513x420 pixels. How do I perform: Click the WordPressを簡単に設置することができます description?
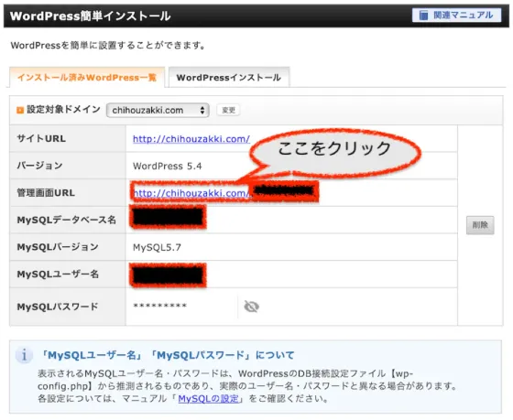(108, 46)
